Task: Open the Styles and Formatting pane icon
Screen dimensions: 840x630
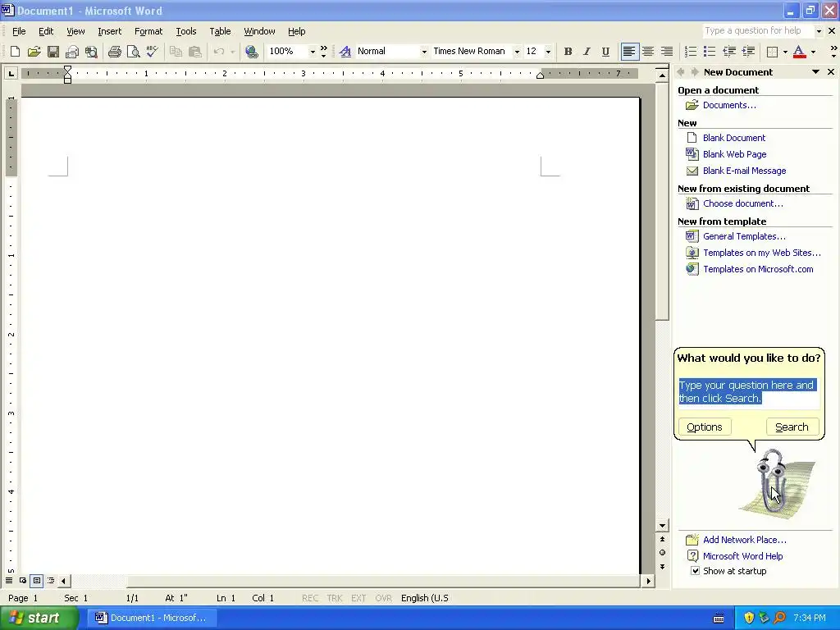Action: (x=345, y=52)
